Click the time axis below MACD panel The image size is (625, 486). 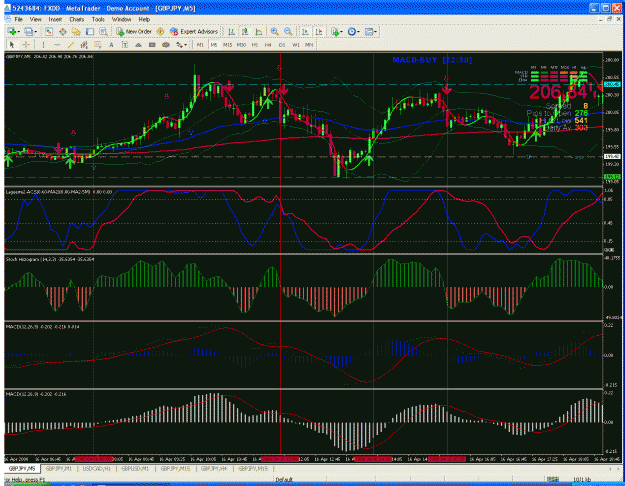(303, 459)
